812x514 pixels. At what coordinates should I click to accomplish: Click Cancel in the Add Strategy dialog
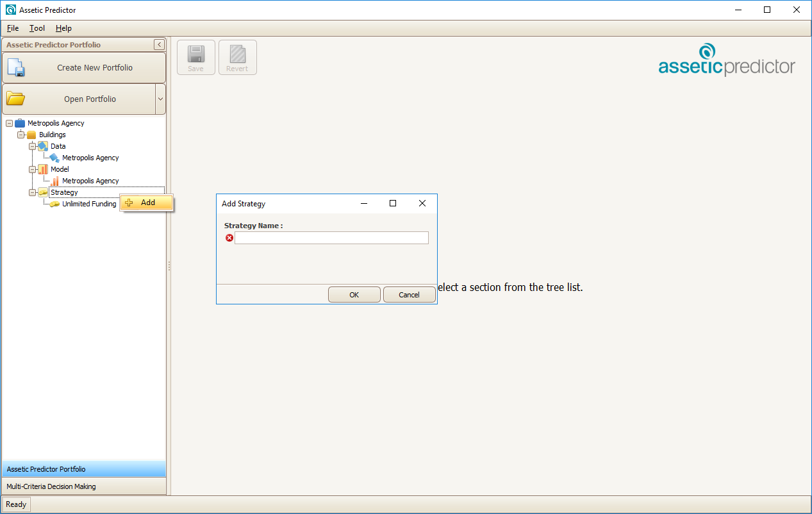point(409,295)
